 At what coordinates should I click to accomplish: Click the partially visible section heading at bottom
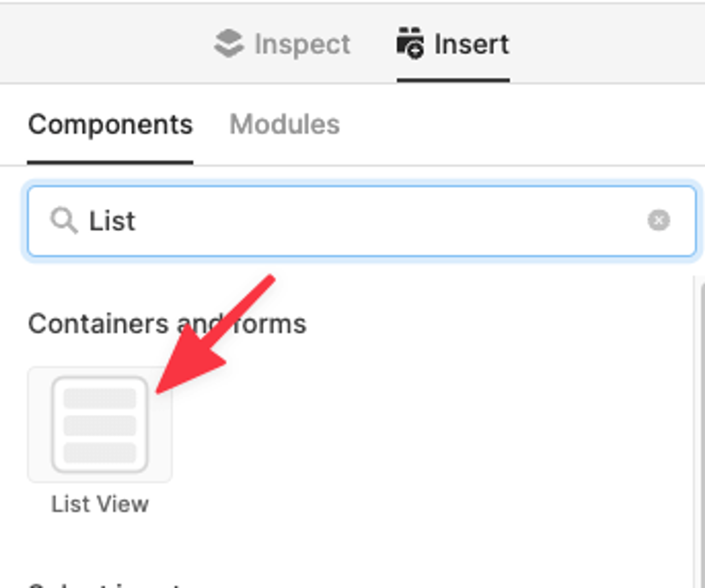point(103,585)
